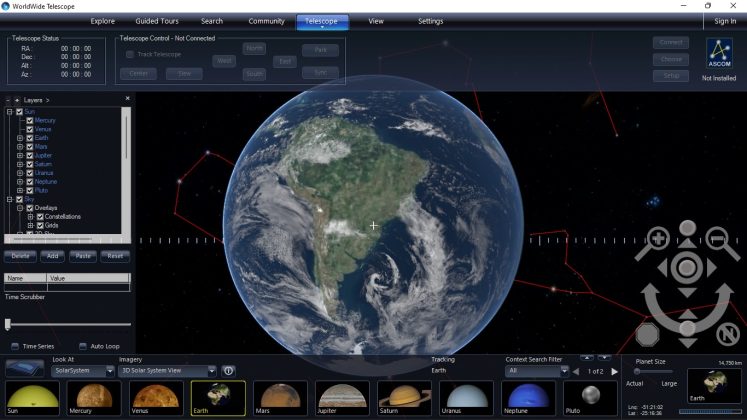Close the Layers panel

pos(127,98)
